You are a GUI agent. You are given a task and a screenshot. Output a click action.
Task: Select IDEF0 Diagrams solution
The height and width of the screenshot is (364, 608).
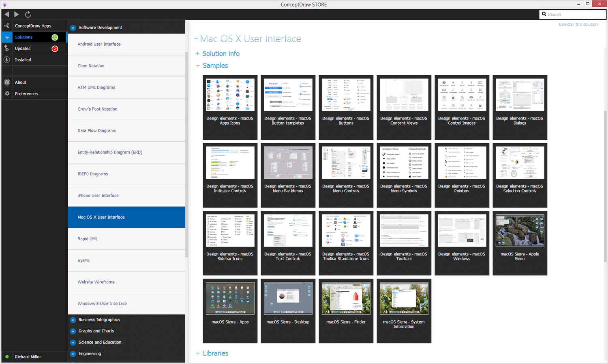click(126, 174)
